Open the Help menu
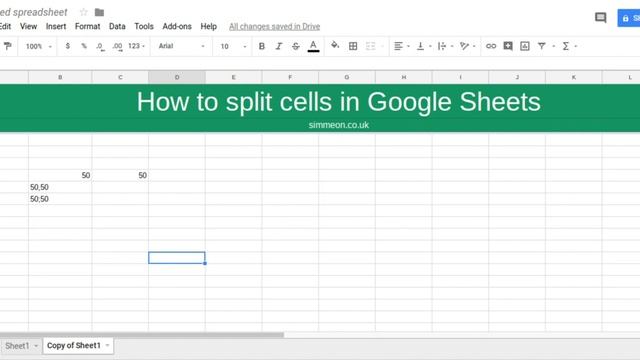 (x=208, y=27)
